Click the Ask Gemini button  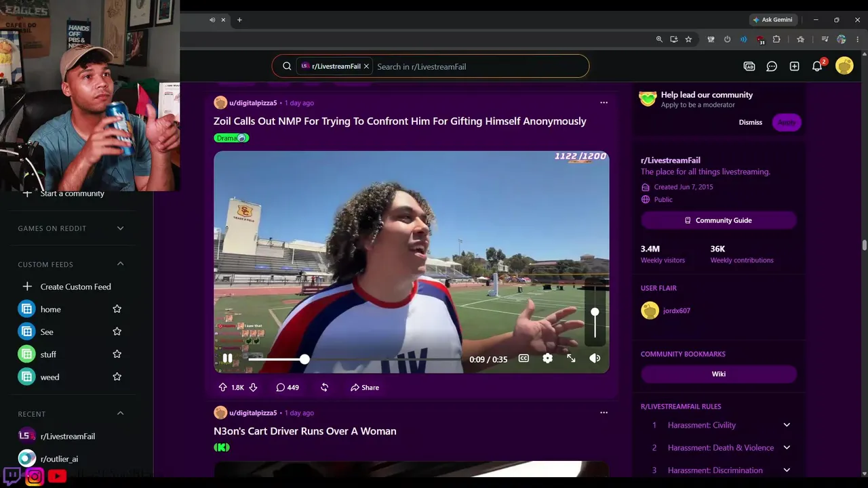click(772, 20)
